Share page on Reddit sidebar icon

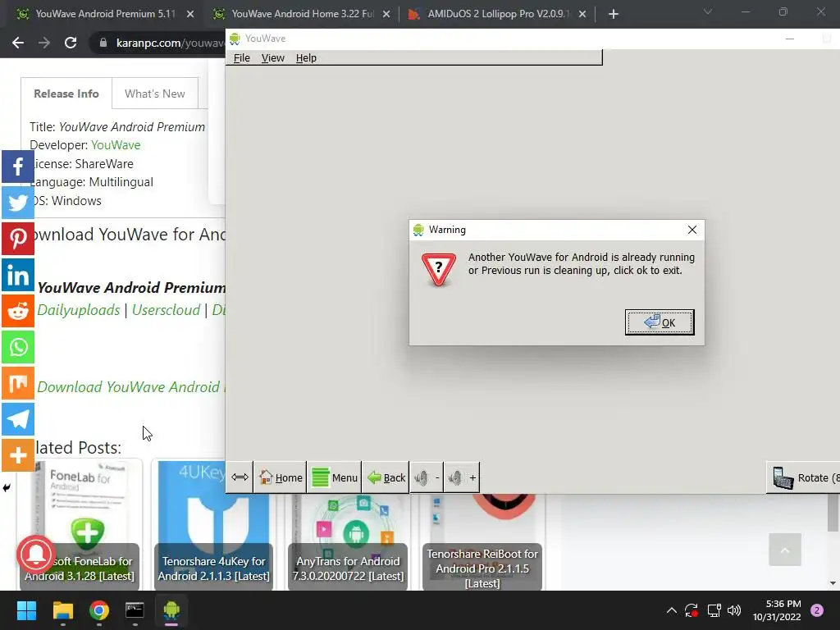(x=18, y=311)
